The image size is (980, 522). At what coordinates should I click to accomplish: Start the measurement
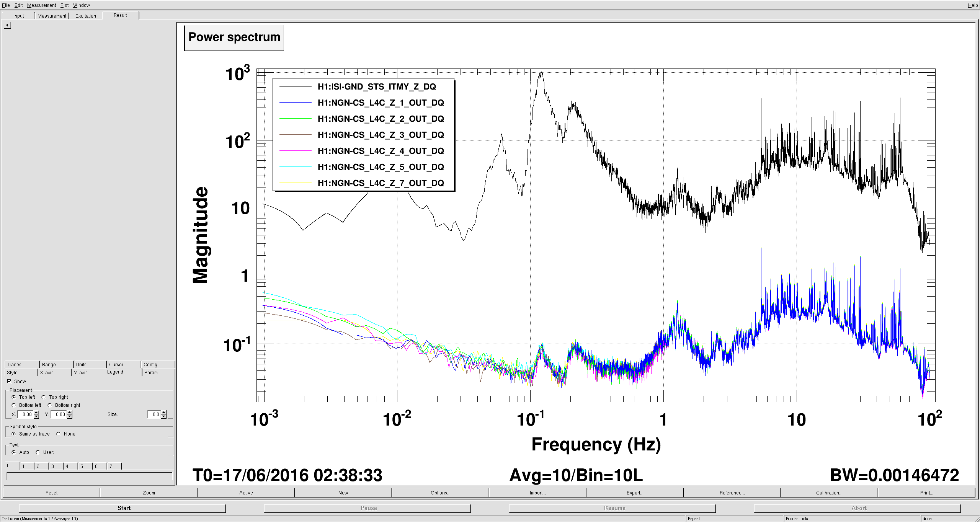(122, 508)
